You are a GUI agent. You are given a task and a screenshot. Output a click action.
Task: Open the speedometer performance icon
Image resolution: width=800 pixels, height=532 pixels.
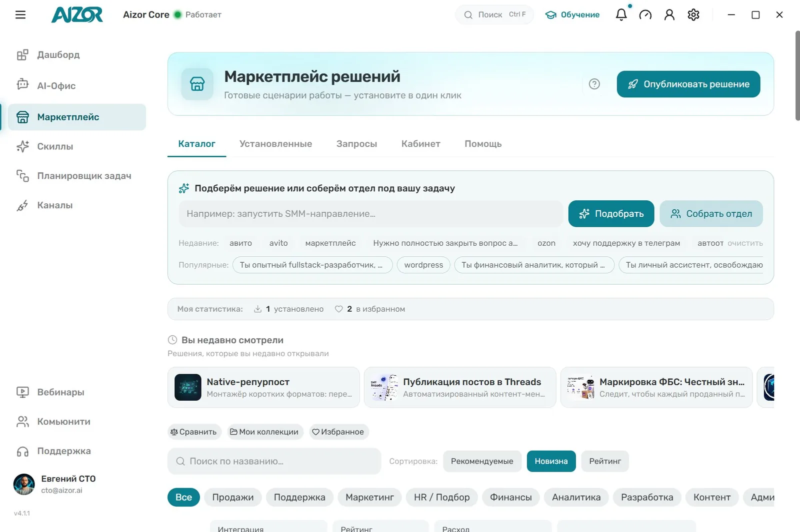pyautogui.click(x=645, y=15)
